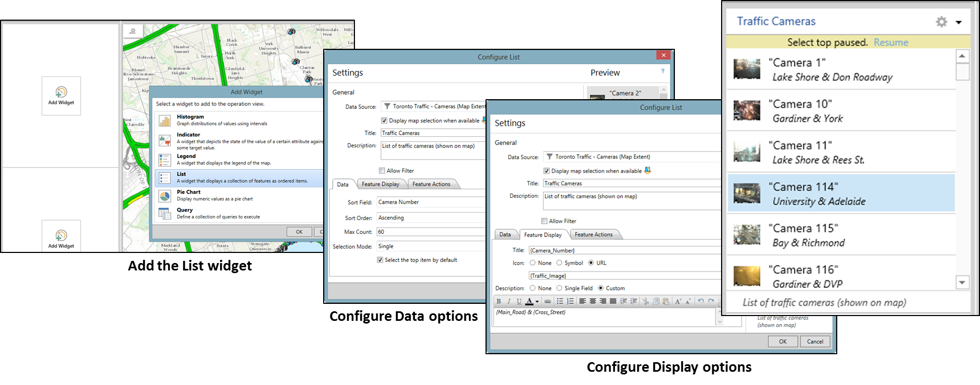Choose the Indicator widget icon
This screenshot has width=980, height=385.
coord(165,141)
